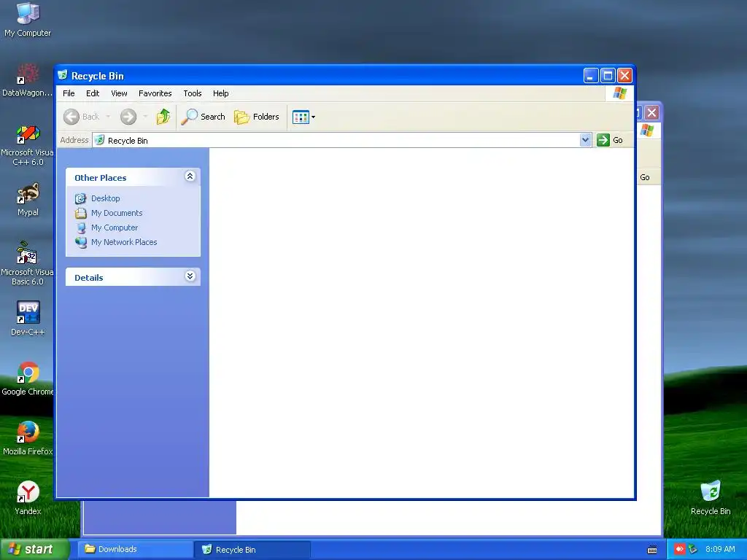Viewport: 747px width, 560px height.
Task: Open the Windows start menu
Action: pos(34,549)
